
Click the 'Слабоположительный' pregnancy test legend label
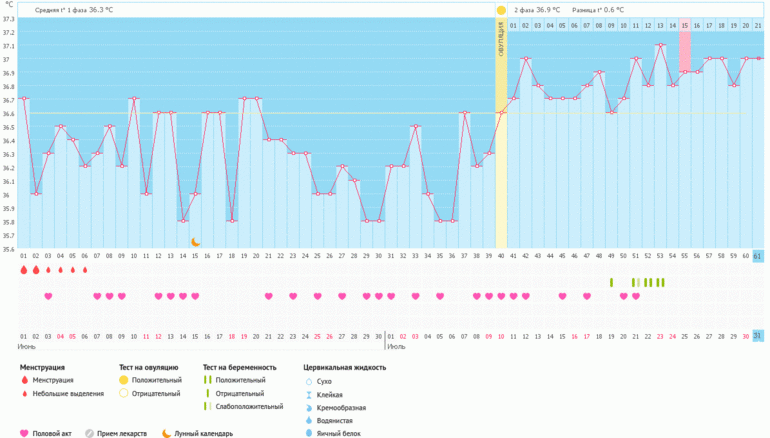point(244,407)
